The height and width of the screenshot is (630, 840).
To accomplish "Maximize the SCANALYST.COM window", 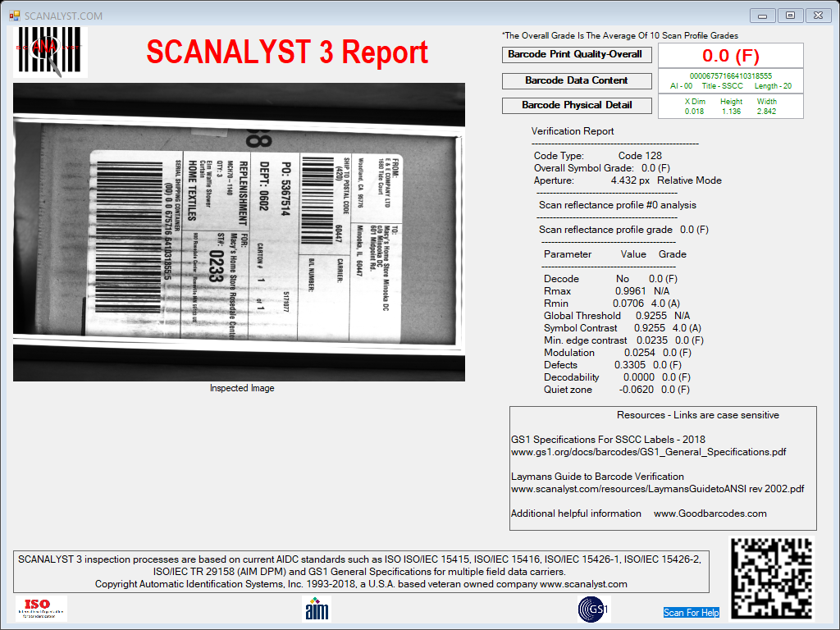I will pos(790,16).
